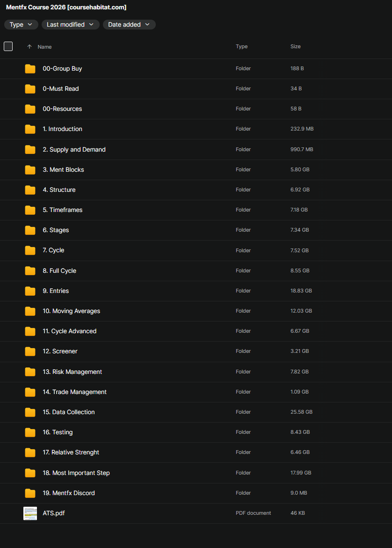Expand the Last modified filter dropdown
This screenshot has width=392, height=548.
coord(70,24)
